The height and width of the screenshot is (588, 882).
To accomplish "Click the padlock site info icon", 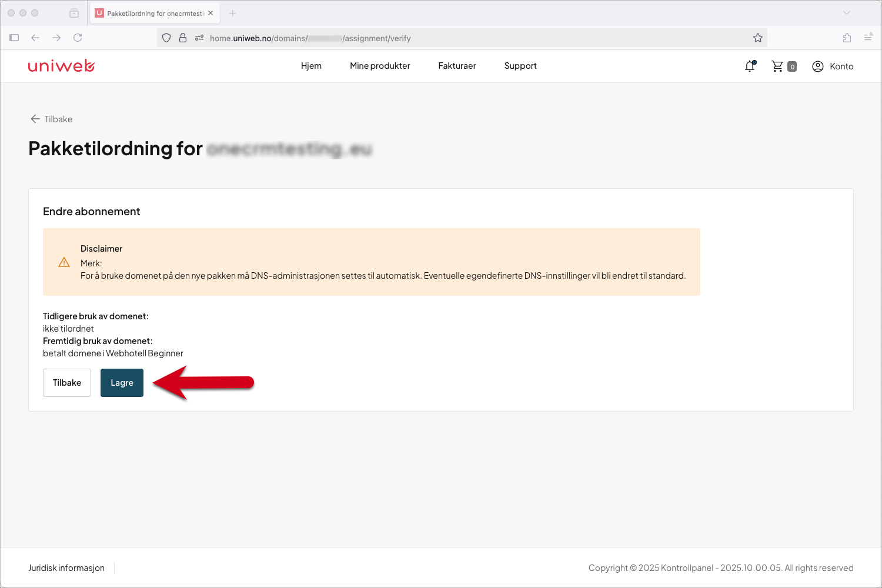I will tap(183, 38).
